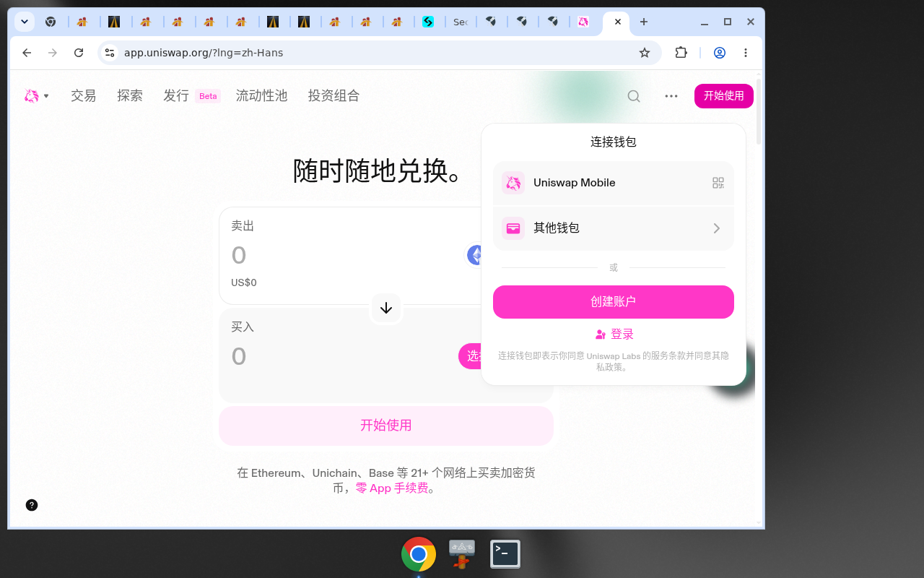Open the Chrome profile icon
The height and width of the screenshot is (578, 924).
pyautogui.click(x=720, y=53)
